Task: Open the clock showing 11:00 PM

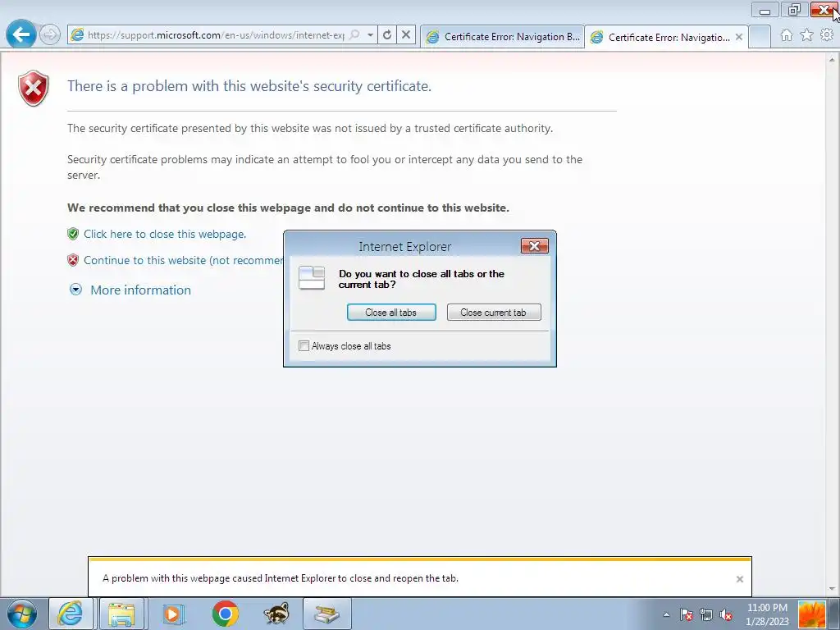Action: pos(767,614)
